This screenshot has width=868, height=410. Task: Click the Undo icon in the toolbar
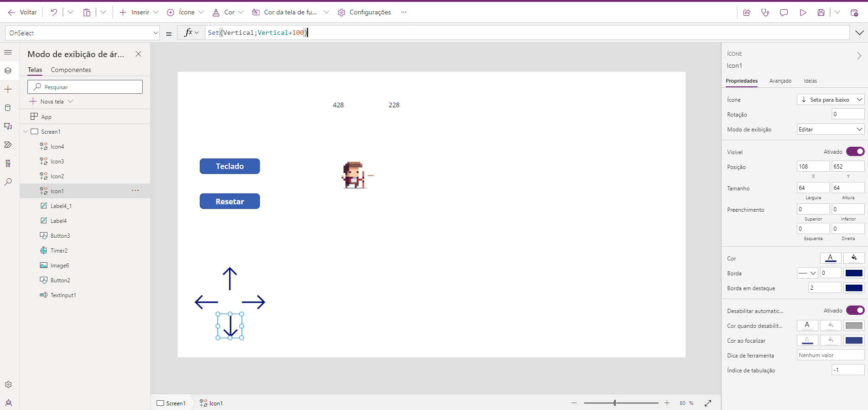[x=54, y=13]
